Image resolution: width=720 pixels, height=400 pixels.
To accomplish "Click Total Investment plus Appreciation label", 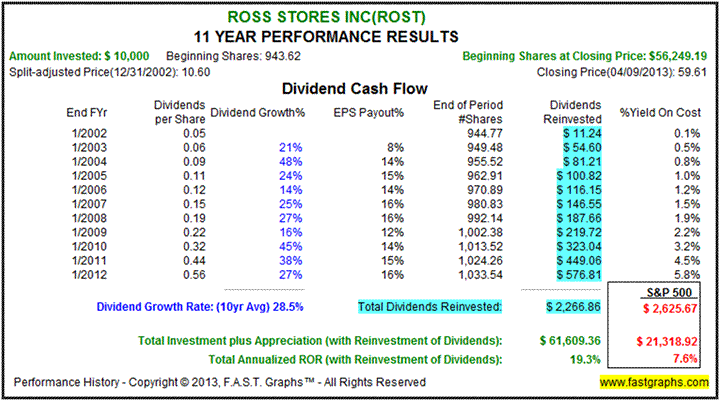I will (x=320, y=341).
